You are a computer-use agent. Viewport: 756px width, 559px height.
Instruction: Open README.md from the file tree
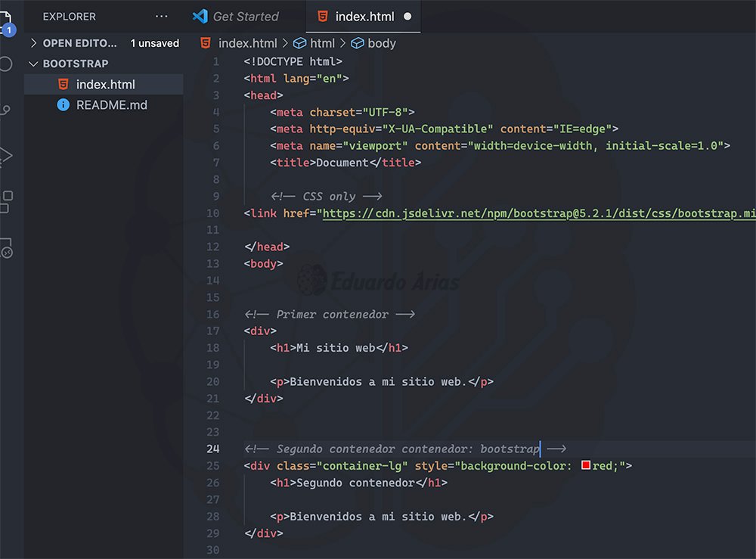coord(112,105)
